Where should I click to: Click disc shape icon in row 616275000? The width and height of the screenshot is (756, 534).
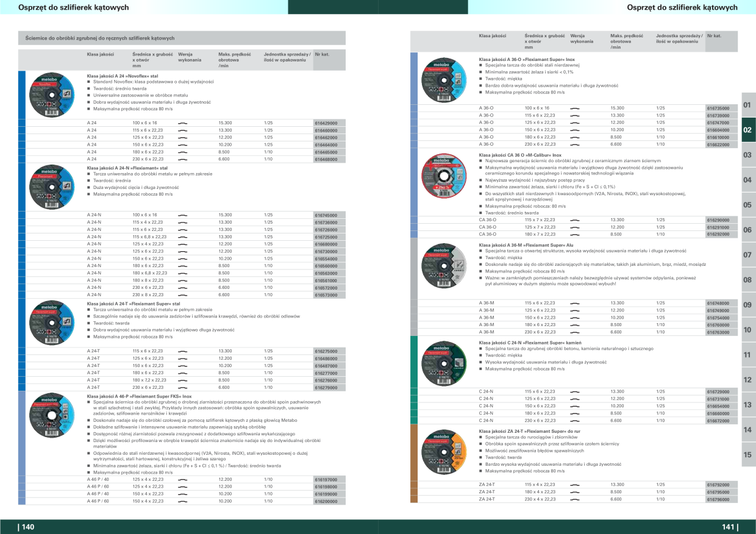pyautogui.click(x=182, y=351)
